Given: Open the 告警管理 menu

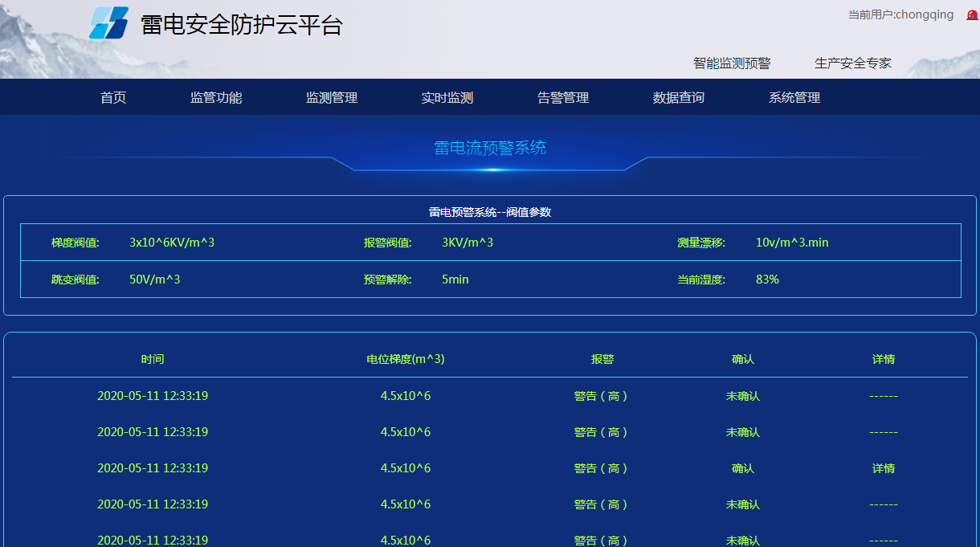Looking at the screenshot, I should pyautogui.click(x=563, y=98).
